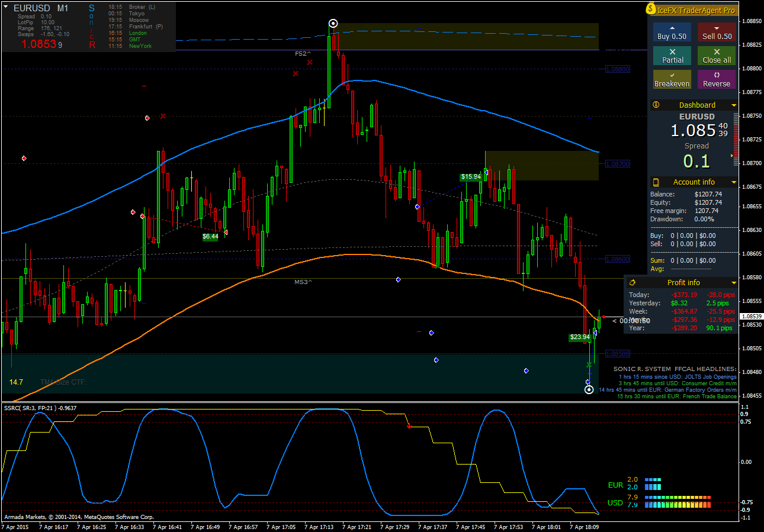Viewport: 764px width, 532px height.
Task: Click the USD currency strength meter bars
Action: click(x=678, y=501)
